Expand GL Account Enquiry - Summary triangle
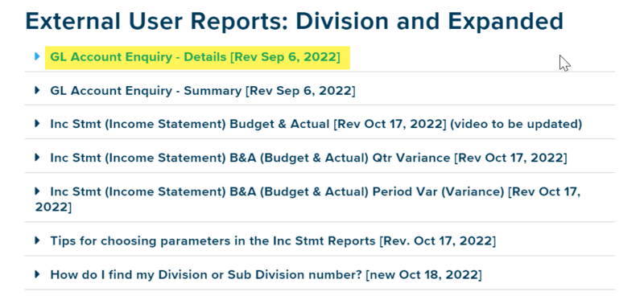Image resolution: width=644 pixels, height=296 pixels. tap(37, 90)
